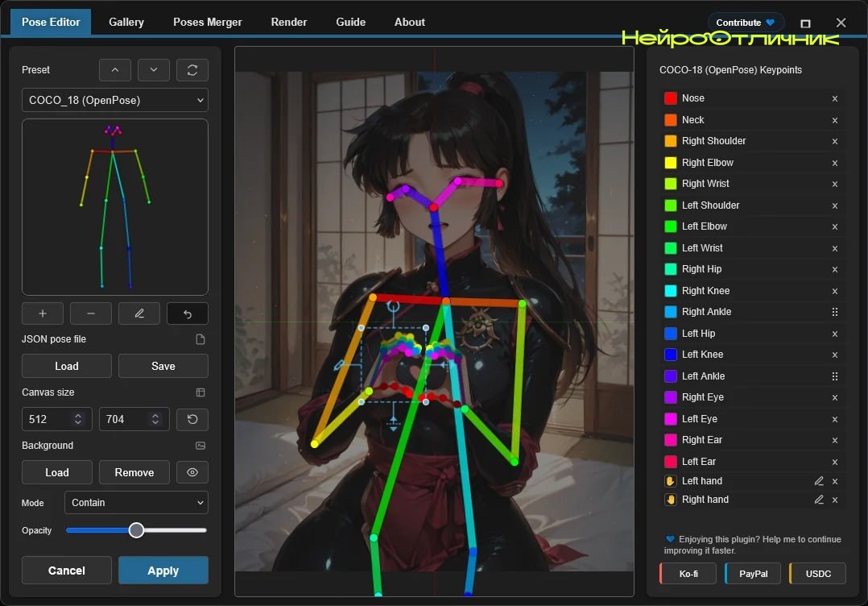Click the canvas width field showing 512
868x606 pixels.
57,419
